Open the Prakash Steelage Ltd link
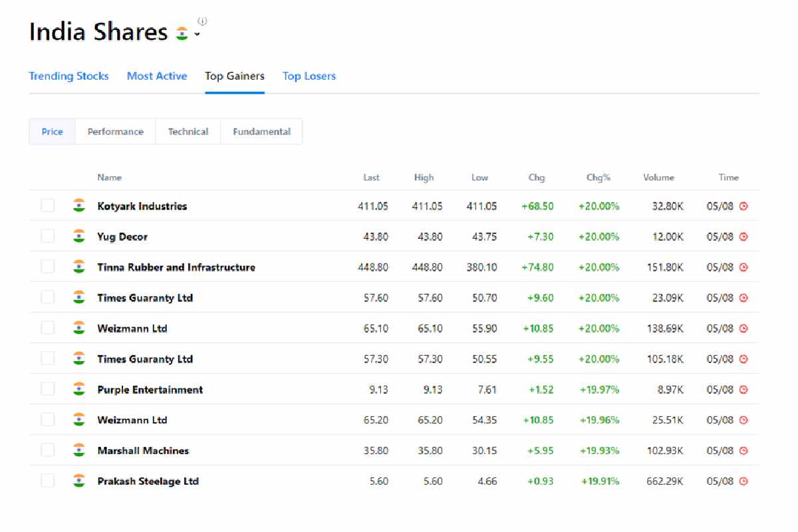798x532 pixels. click(x=148, y=481)
